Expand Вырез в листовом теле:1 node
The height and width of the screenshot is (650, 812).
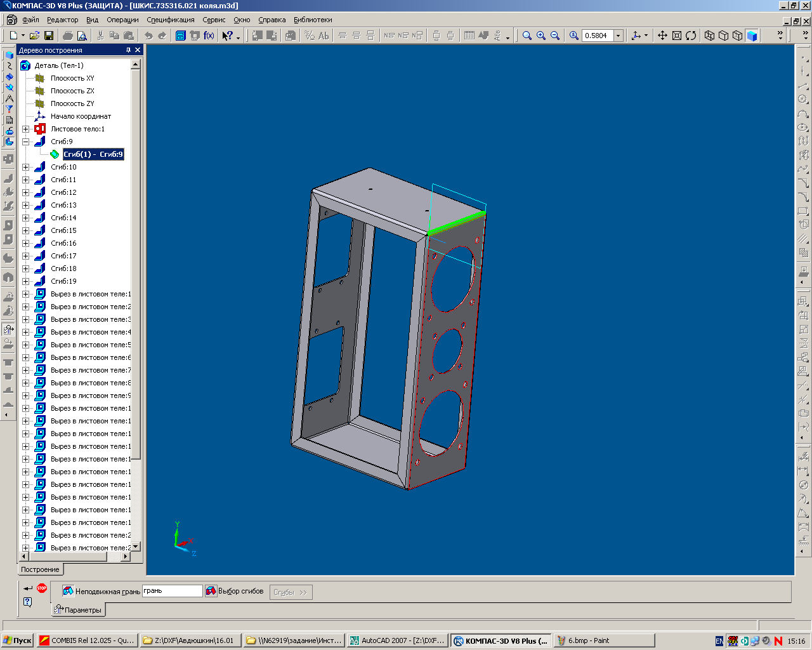(26, 294)
